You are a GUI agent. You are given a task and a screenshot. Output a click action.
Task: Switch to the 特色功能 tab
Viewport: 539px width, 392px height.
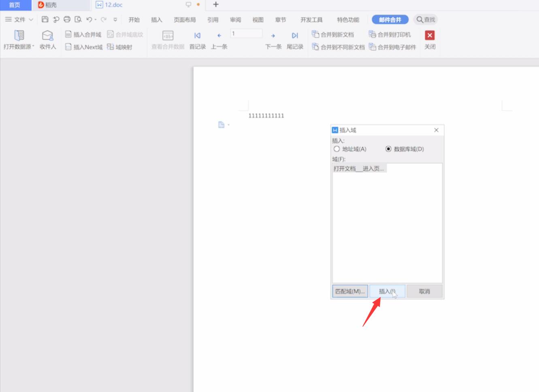pyautogui.click(x=348, y=19)
